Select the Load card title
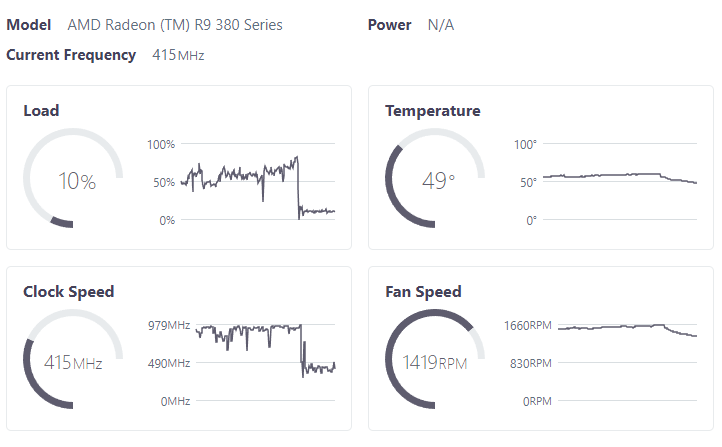This screenshot has height=447, width=722. click(41, 111)
